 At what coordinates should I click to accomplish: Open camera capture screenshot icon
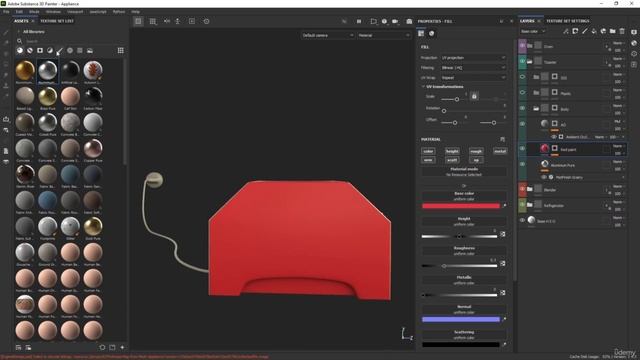coord(409,21)
